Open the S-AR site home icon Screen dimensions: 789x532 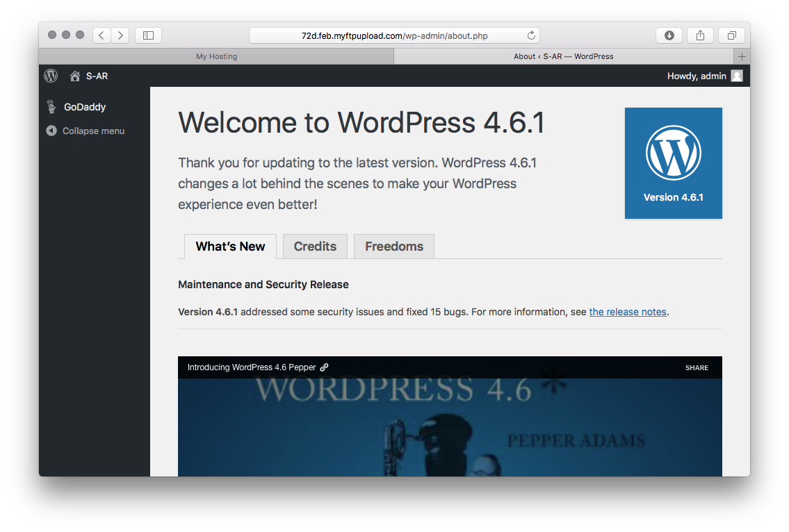[75, 76]
